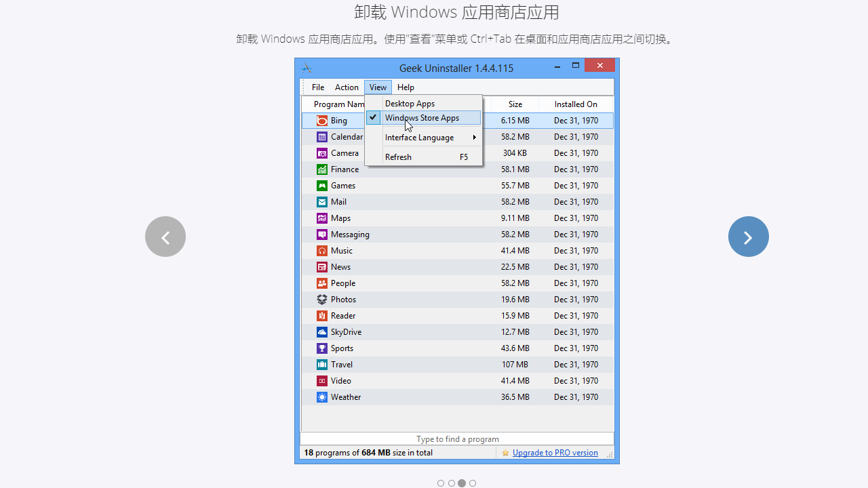Screen dimensions: 868x488
Task: Select the third carousel dot indicator
Action: 462,483
